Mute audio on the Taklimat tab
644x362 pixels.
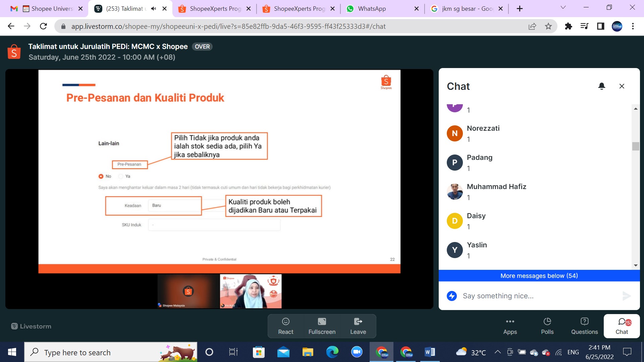click(x=153, y=9)
